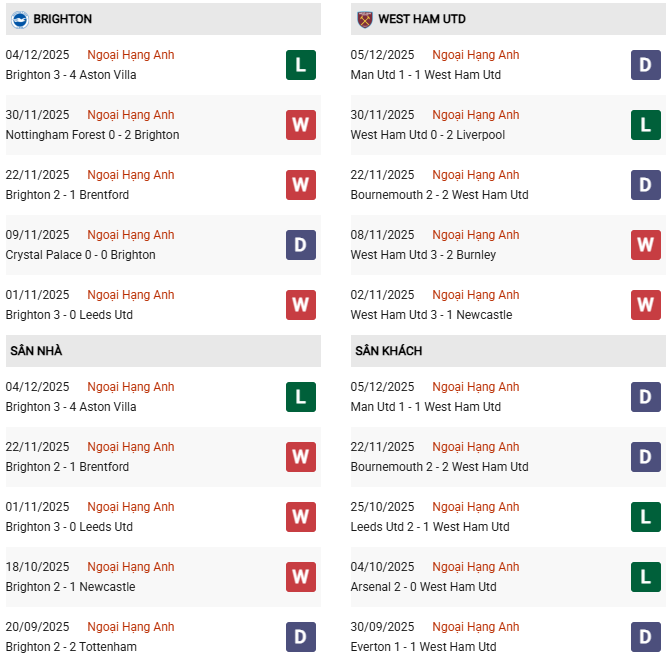Click the L badge for Arsenal 2 - 0 West Ham Utd

(646, 577)
